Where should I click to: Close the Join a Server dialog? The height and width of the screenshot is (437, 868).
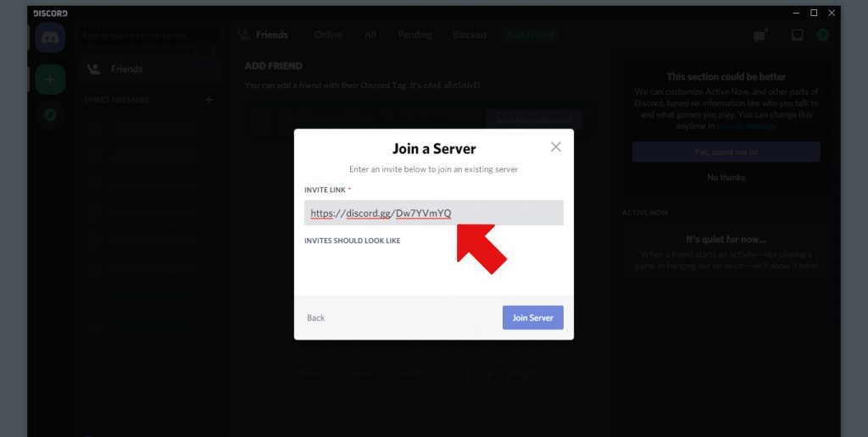[556, 147]
